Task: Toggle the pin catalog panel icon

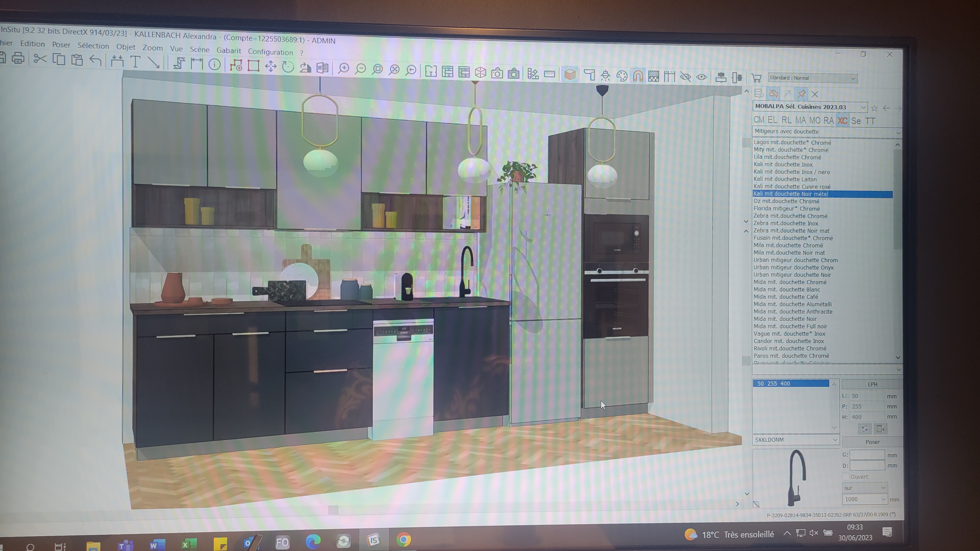Action: pyautogui.click(x=801, y=94)
